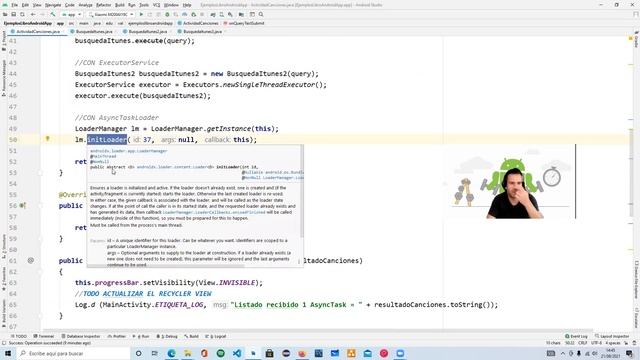Click the documentation popup horizontal scrollbar
640x360 pixels.
166,267
